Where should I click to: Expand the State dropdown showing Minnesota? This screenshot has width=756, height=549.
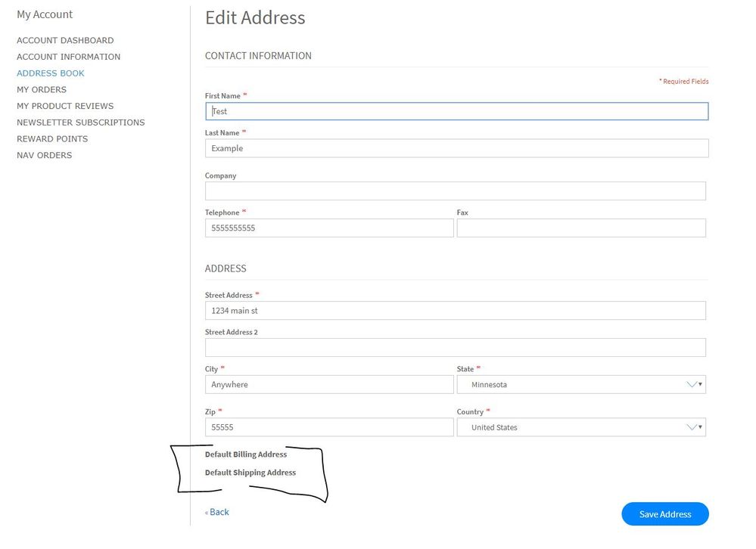pos(580,384)
